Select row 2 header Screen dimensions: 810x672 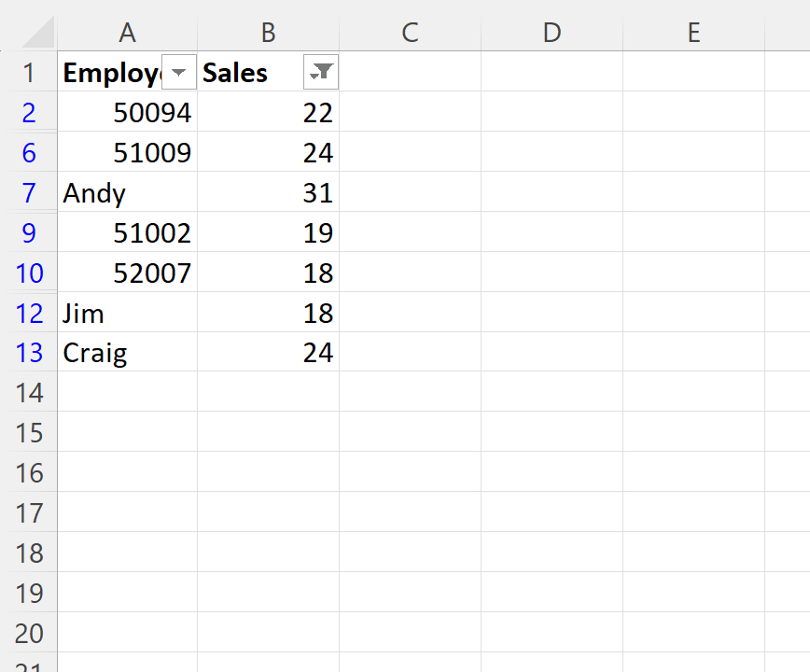[29, 113]
